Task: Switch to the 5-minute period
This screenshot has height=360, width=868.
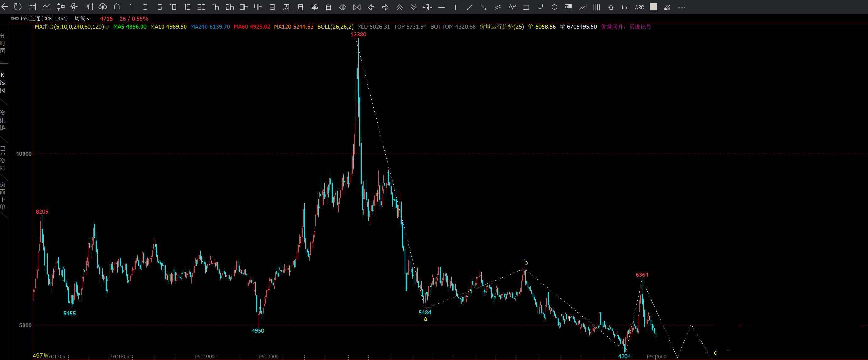Action: (x=159, y=7)
